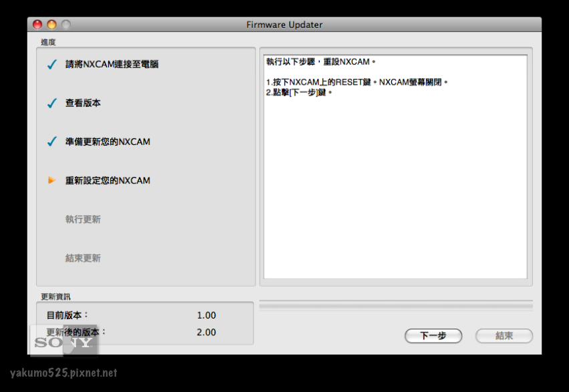
Task: Click heading 執行以下步驟，重設NXCAM
Action: click(x=321, y=61)
